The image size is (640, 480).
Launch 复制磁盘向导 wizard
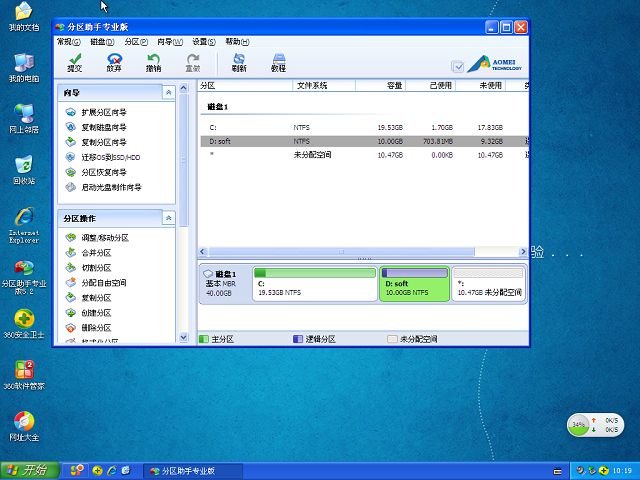pos(96,127)
